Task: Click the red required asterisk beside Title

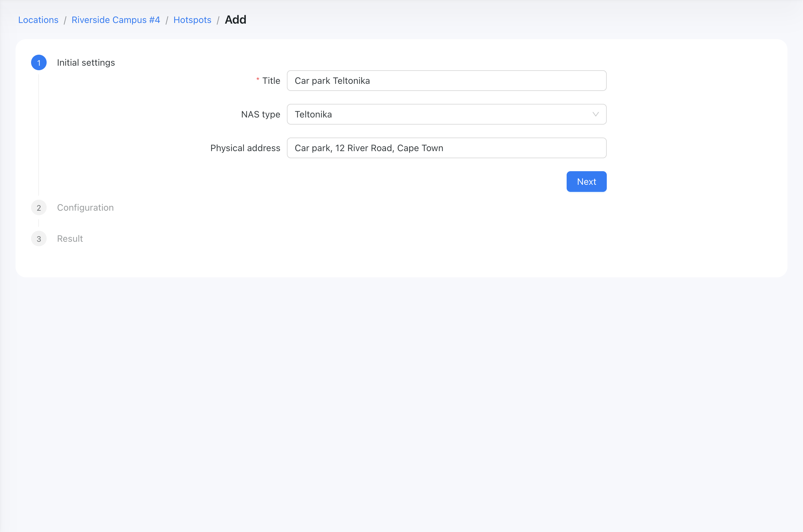Action: 258,80
